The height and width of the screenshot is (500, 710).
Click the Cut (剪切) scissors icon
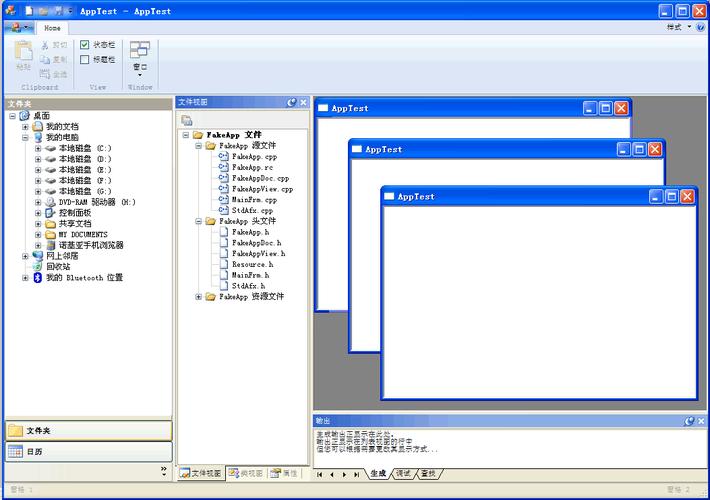point(45,45)
